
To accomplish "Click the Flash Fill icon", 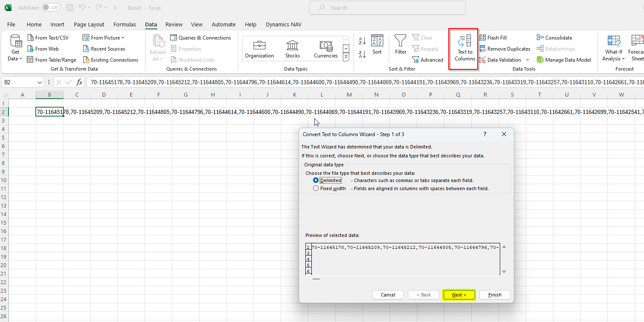I will [483, 38].
